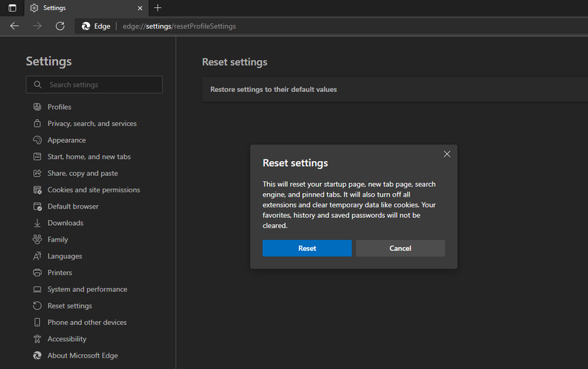
Task: Open the tab actions menu icon
Action: (x=12, y=8)
